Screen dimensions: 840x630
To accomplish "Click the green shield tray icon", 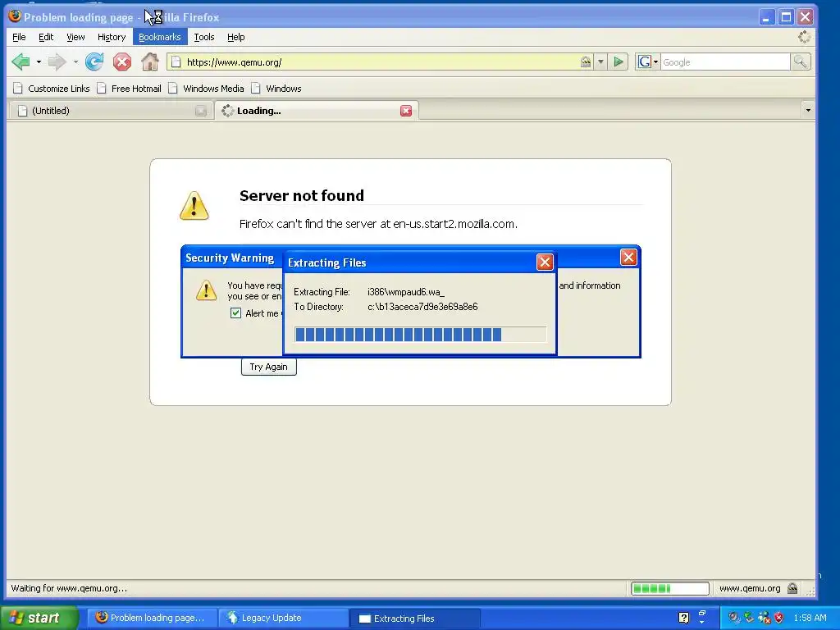I will click(x=749, y=618).
